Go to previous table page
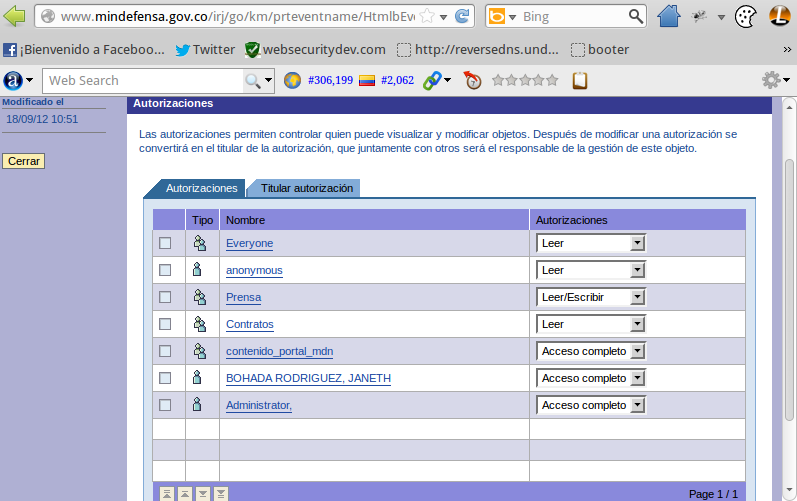 (185, 493)
